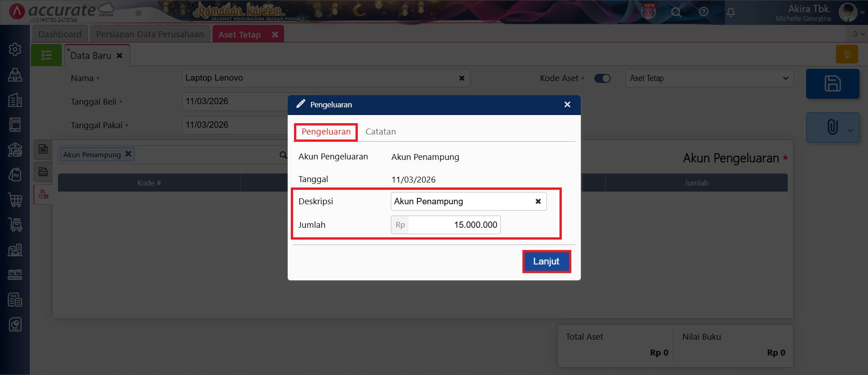Screen dimensions: 868x375
Task: Click the shopping cart sidebar icon
Action: pyautogui.click(x=15, y=199)
